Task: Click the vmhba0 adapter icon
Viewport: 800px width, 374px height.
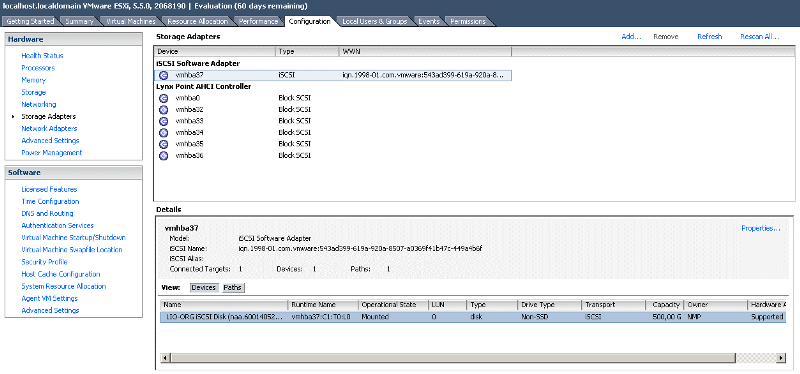Action: click(164, 98)
